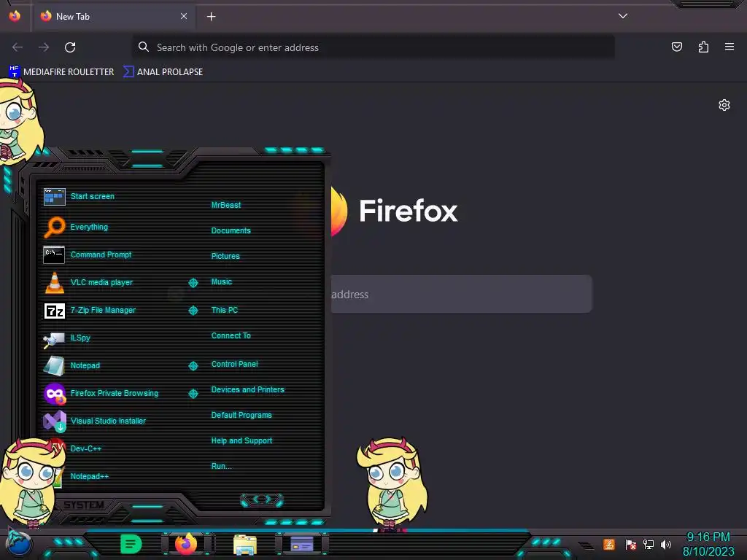Image resolution: width=747 pixels, height=560 pixels.
Task: Open 7-Zip File Manager icon
Action: [54, 311]
